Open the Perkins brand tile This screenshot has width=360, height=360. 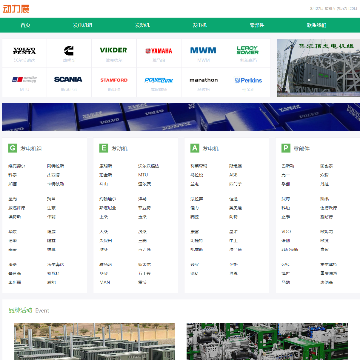(x=248, y=82)
